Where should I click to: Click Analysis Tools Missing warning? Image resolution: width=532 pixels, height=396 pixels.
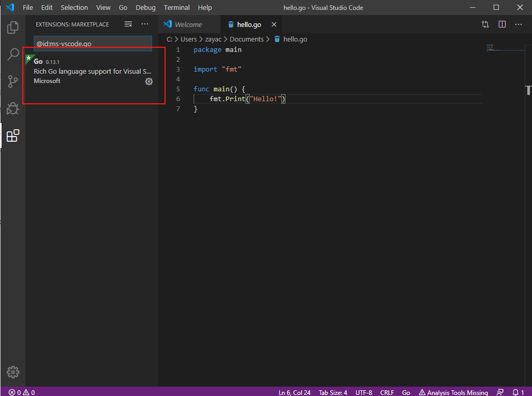click(x=454, y=392)
